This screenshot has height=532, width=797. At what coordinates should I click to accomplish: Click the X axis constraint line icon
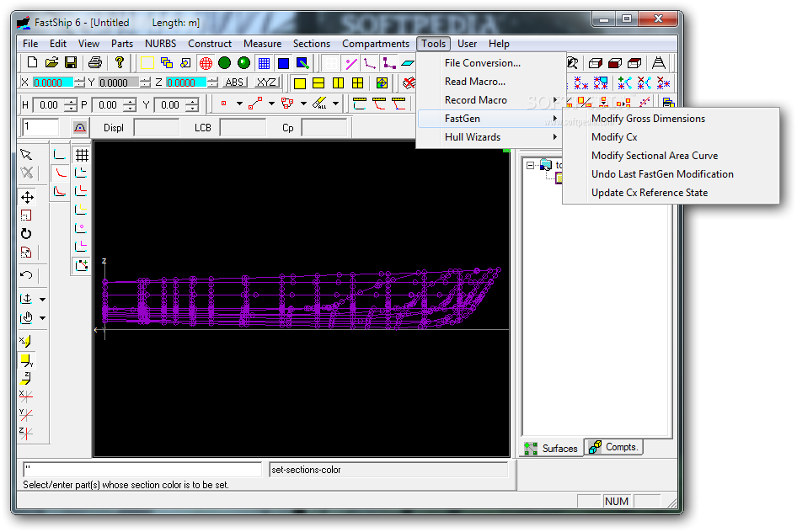click(x=26, y=396)
